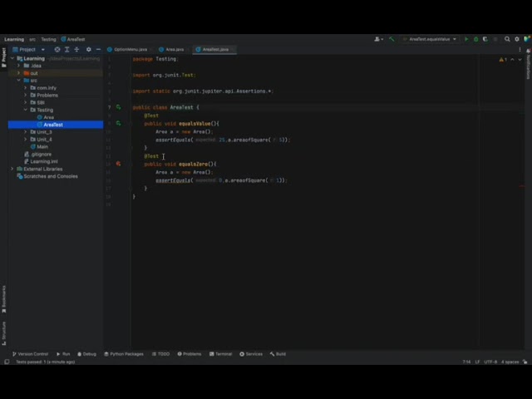Open the Problems tool window
This screenshot has width=532, height=399.
tap(190, 354)
